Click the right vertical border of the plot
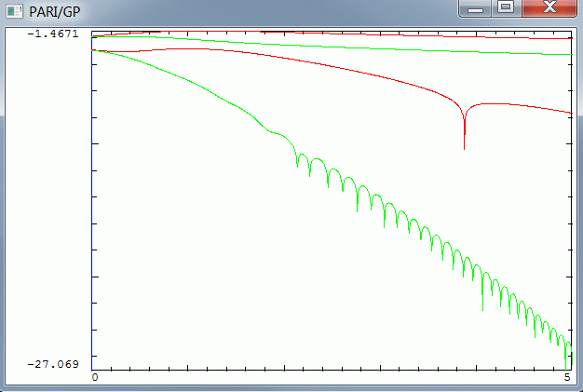Viewport: 583px width, 392px height. [x=569, y=205]
